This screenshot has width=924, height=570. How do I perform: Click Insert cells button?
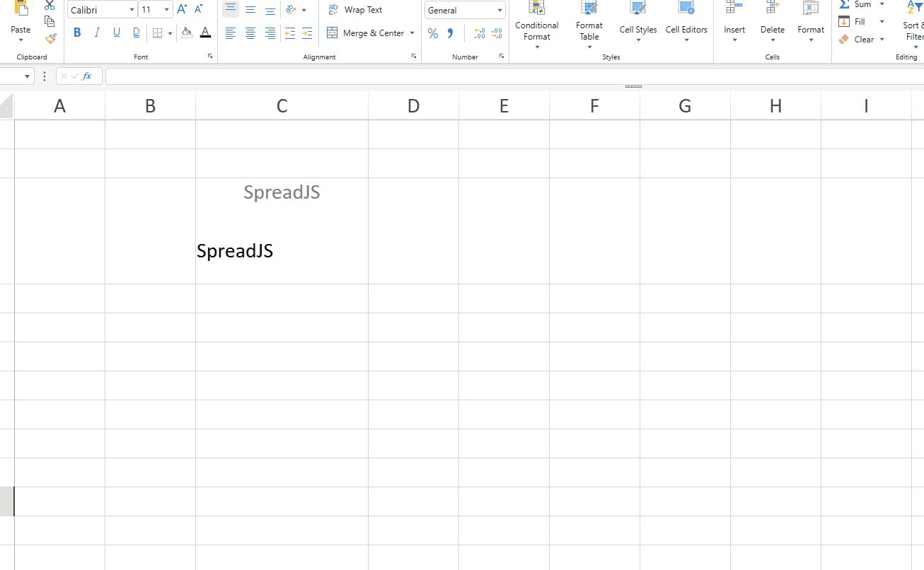pos(734,21)
